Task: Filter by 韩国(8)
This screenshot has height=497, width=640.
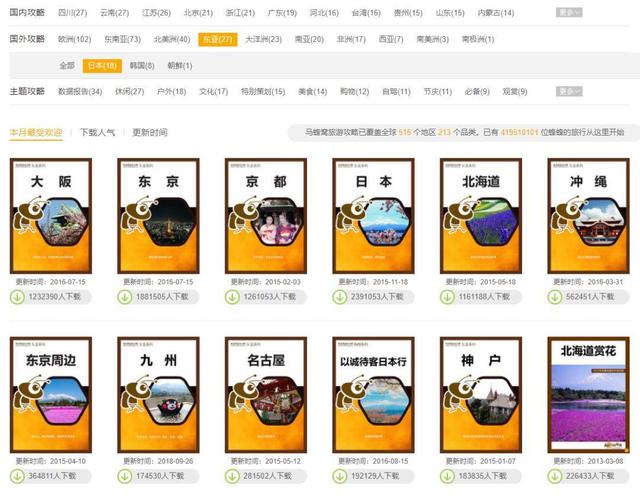Action: [142, 66]
